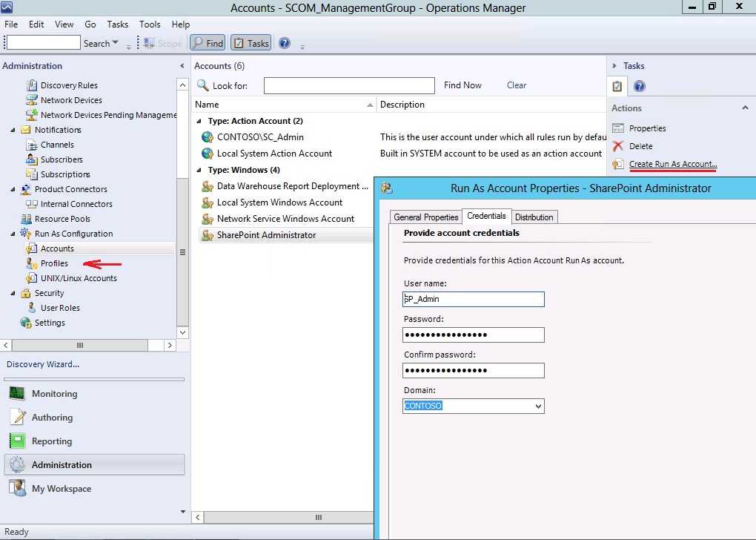Switch to the Distribution tab
756x540 pixels.
534,217
